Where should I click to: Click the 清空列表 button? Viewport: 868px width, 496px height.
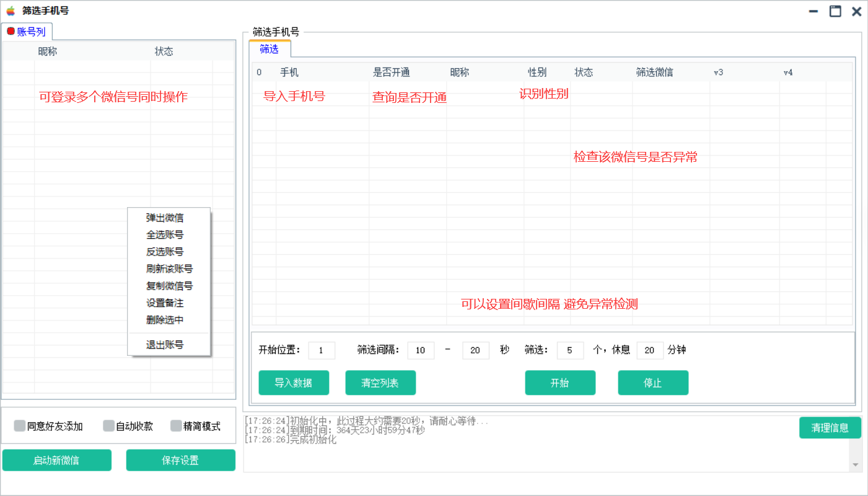[x=380, y=383]
